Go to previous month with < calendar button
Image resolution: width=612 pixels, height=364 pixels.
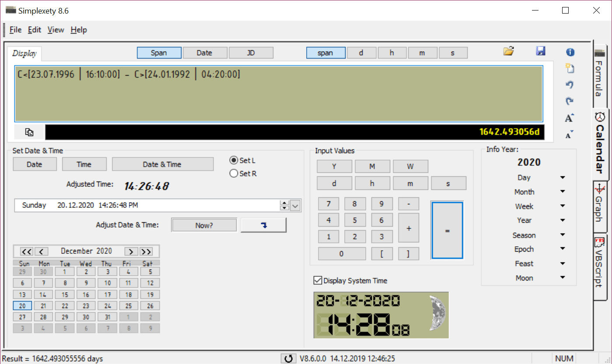click(x=42, y=251)
